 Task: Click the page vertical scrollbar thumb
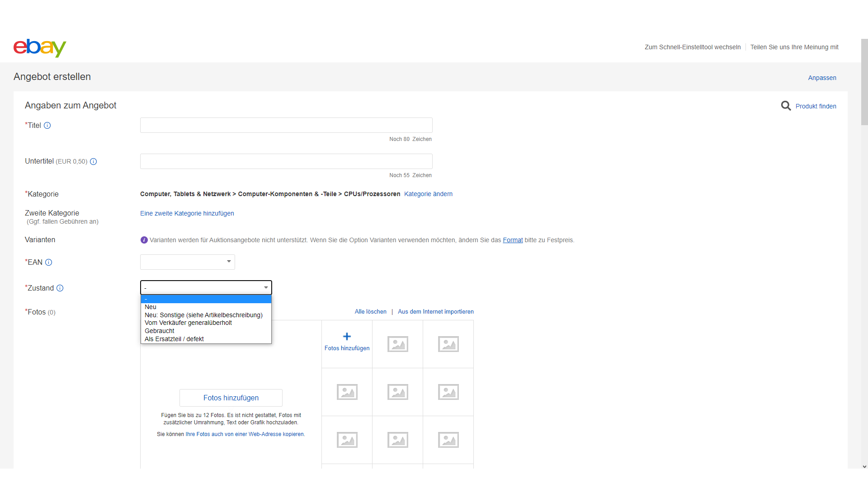[864, 81]
